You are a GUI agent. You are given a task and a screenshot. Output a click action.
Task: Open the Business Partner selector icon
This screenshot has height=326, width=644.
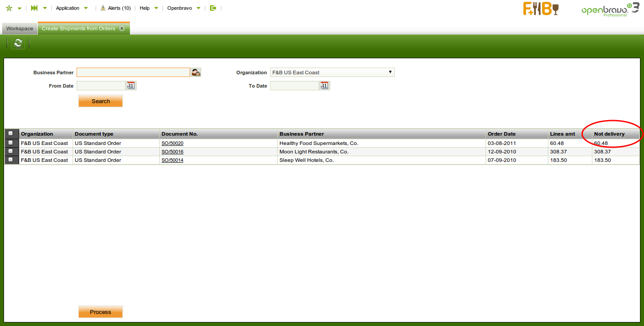(x=196, y=72)
